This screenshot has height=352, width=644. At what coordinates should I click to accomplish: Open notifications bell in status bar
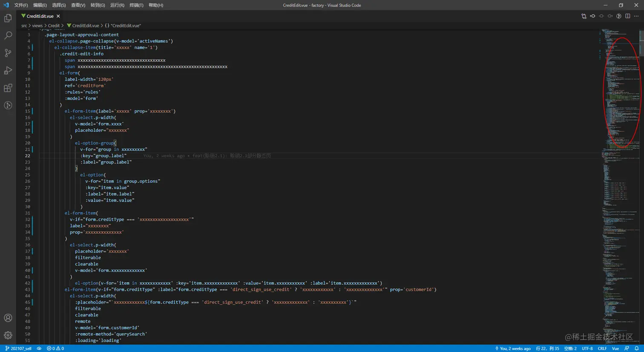(637, 349)
